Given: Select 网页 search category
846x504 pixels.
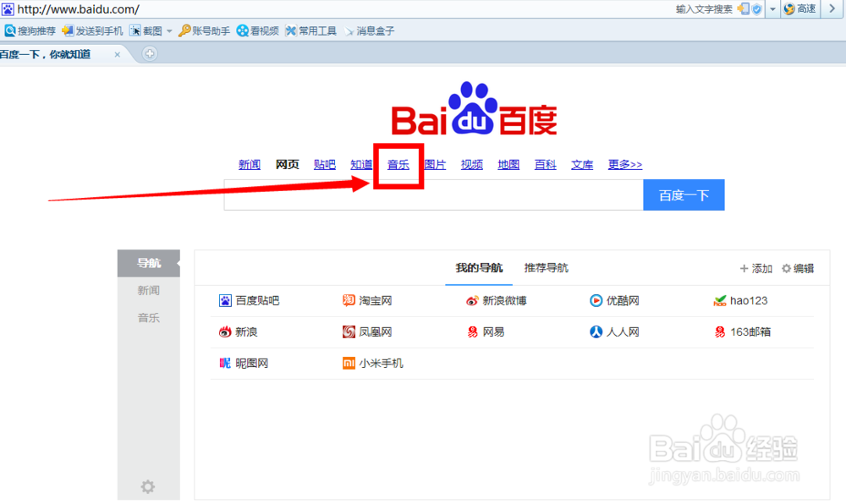Looking at the screenshot, I should (287, 164).
